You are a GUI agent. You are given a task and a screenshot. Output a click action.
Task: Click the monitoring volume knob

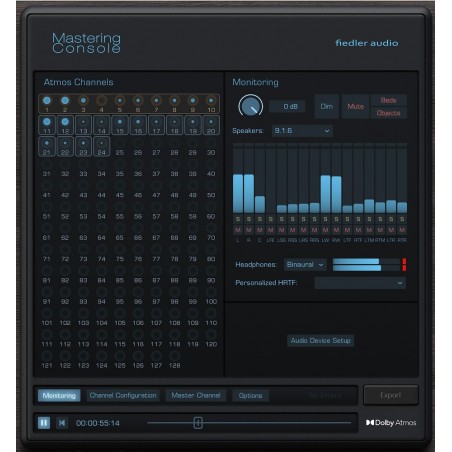[251, 107]
